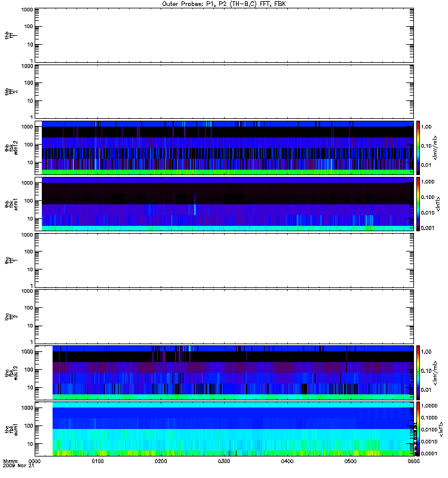The height and width of the screenshot is (478, 448).
Task: Click the '0.0001' colorbar value of thc scm1
Action: tap(429, 454)
